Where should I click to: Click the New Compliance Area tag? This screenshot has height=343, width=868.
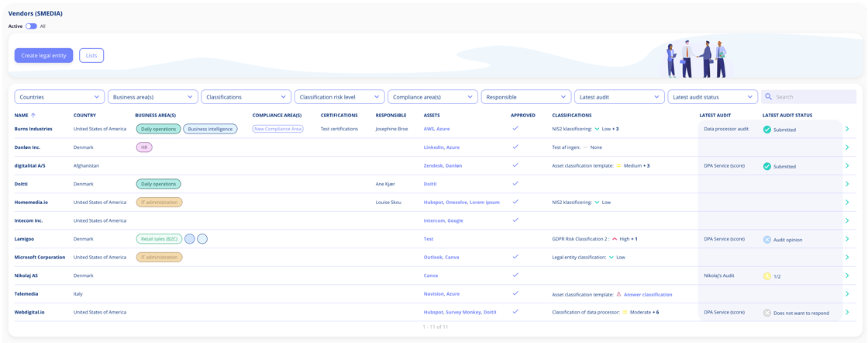click(x=278, y=129)
